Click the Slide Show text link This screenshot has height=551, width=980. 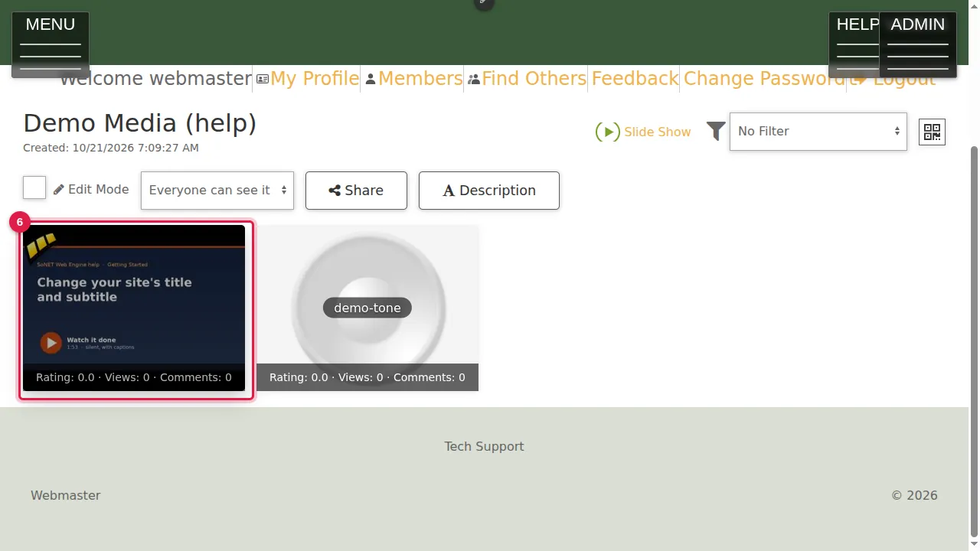pos(658,132)
